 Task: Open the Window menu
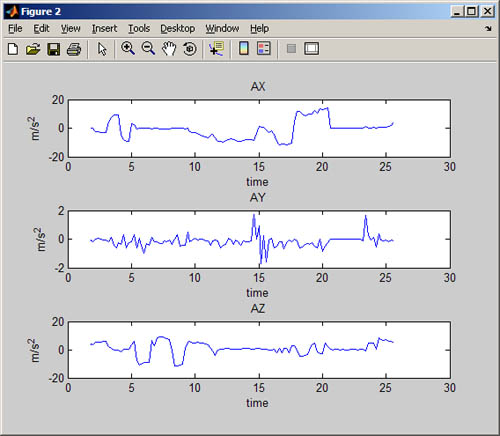point(222,29)
